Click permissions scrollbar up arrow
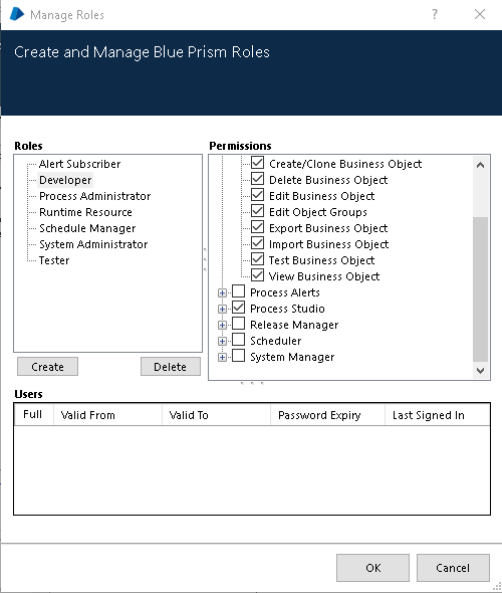Image resolution: width=502 pixels, height=593 pixels. click(480, 165)
